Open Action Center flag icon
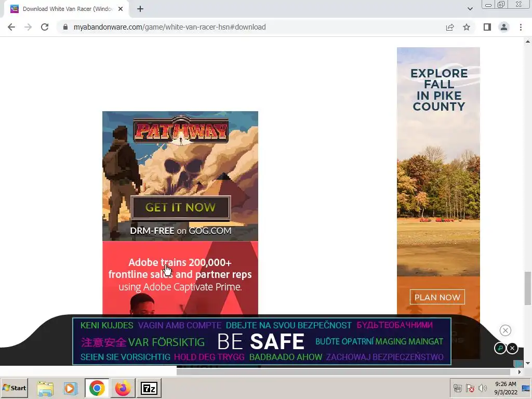This screenshot has height=399, width=532. tap(470, 388)
